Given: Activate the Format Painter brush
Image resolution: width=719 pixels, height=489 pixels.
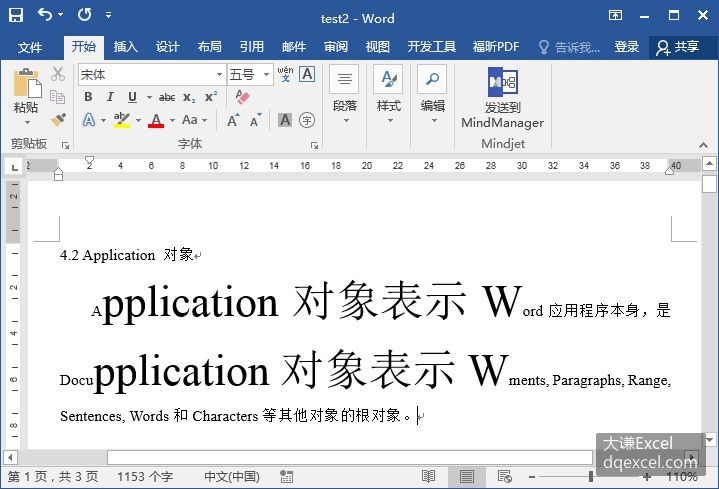Looking at the screenshot, I should [x=58, y=119].
